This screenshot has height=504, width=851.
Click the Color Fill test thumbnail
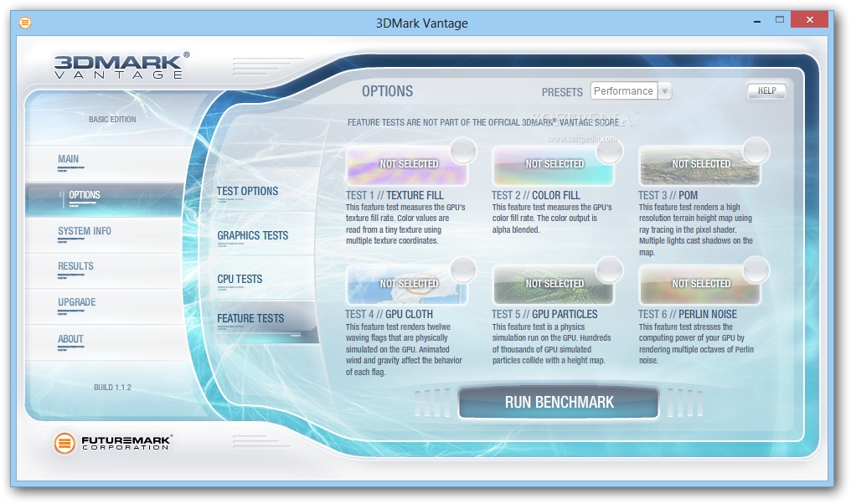(x=553, y=166)
